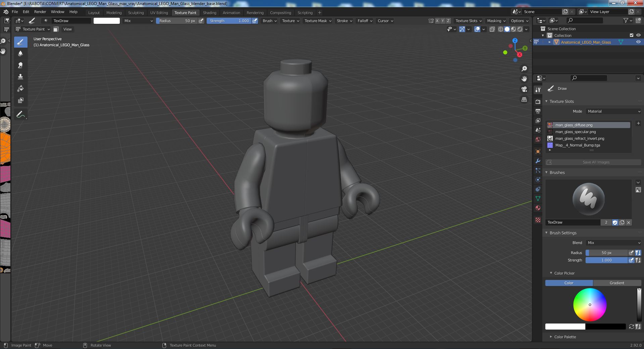Click Save All Images button
The image size is (644, 349).
point(593,162)
